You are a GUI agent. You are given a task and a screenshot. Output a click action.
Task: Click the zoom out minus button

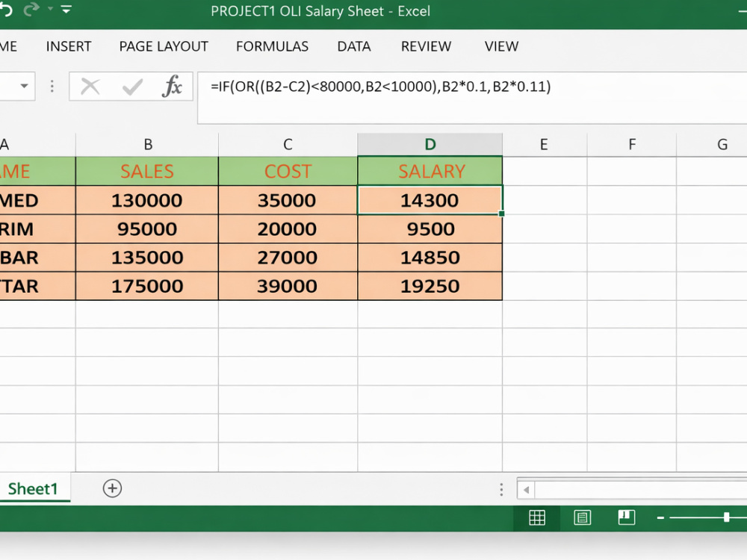(x=660, y=517)
